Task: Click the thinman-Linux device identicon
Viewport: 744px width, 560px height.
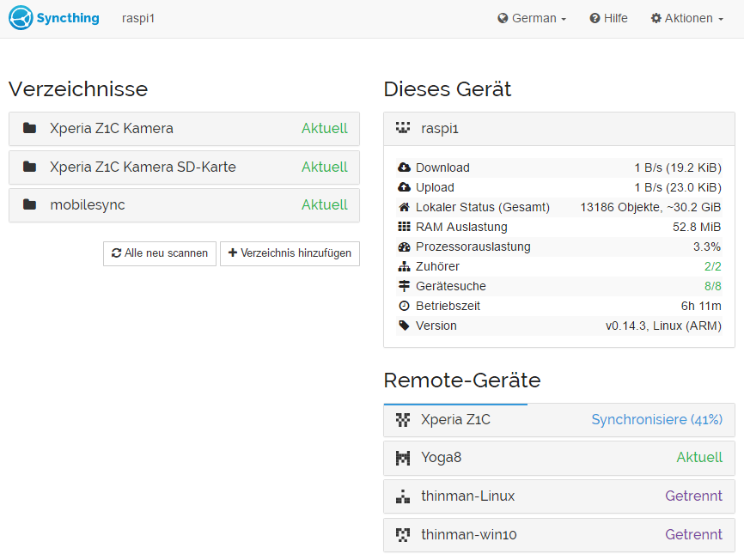Action: (x=402, y=496)
